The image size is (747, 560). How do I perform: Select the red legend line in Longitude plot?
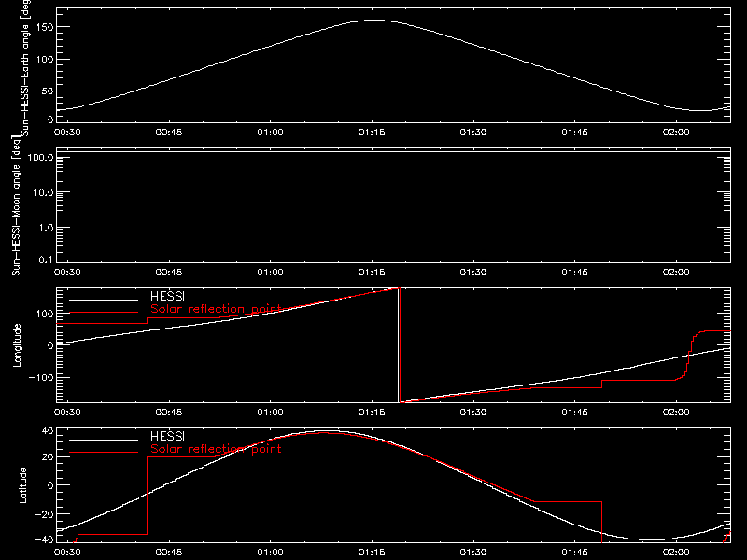pyautogui.click(x=104, y=313)
